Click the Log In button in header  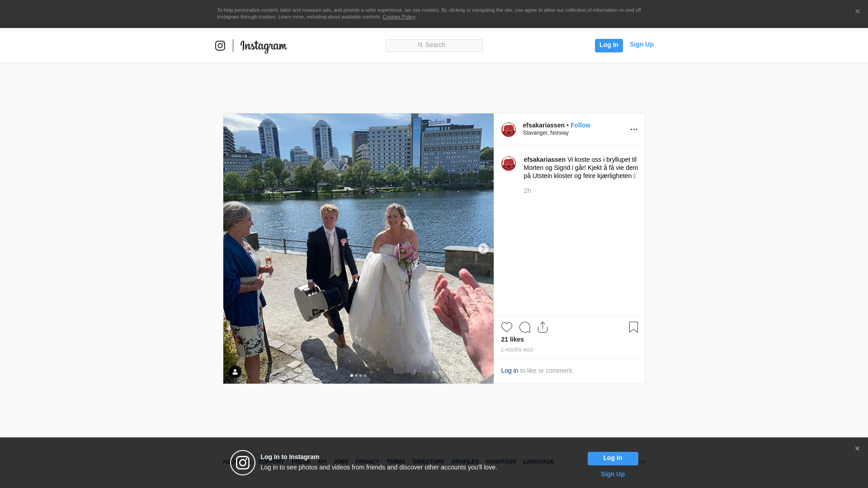pyautogui.click(x=609, y=45)
